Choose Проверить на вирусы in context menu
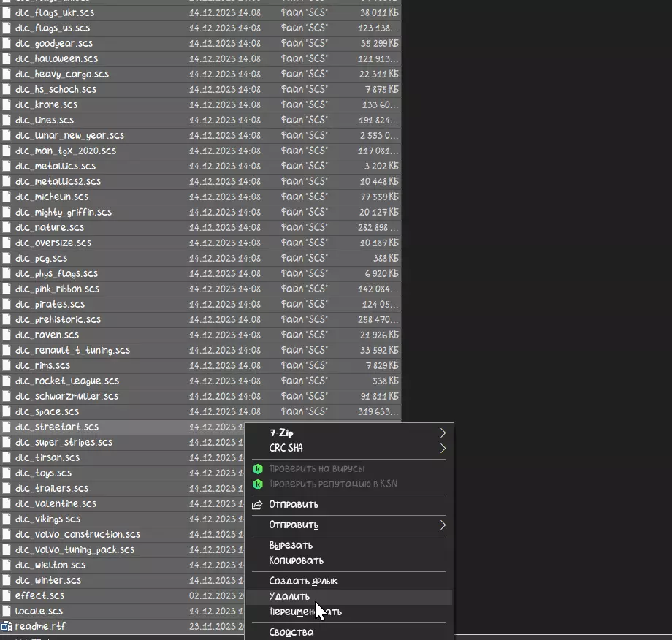672x640 pixels. coord(349,468)
